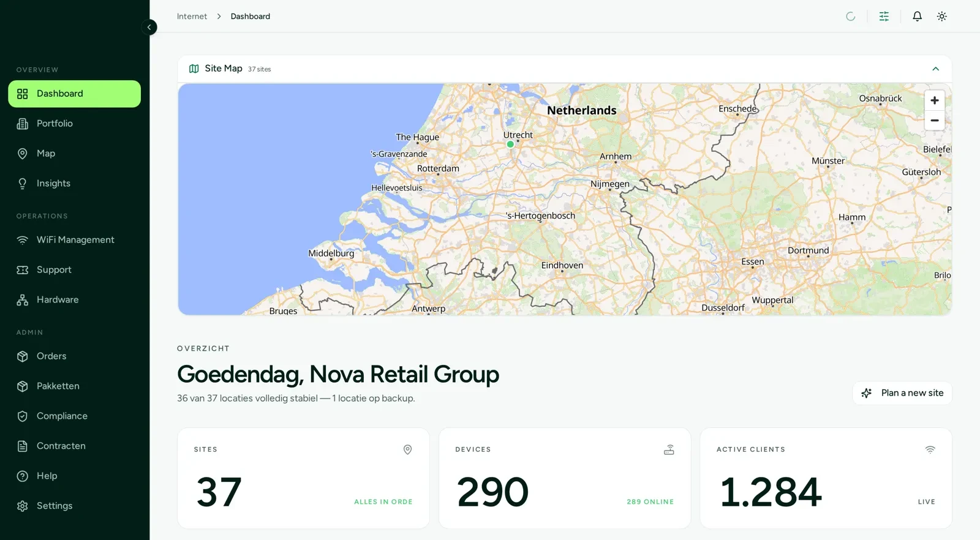The height and width of the screenshot is (540, 980).
Task: Click the '289 ONLINE' status text
Action: click(650, 502)
